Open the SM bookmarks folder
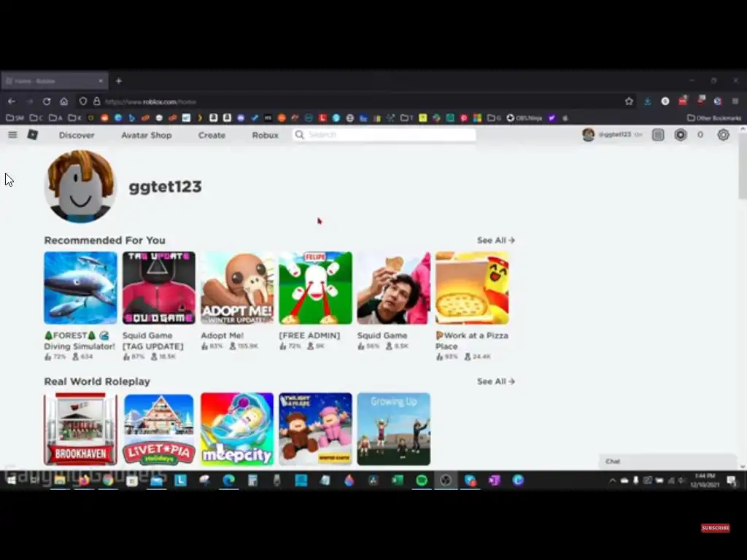 tap(15, 117)
